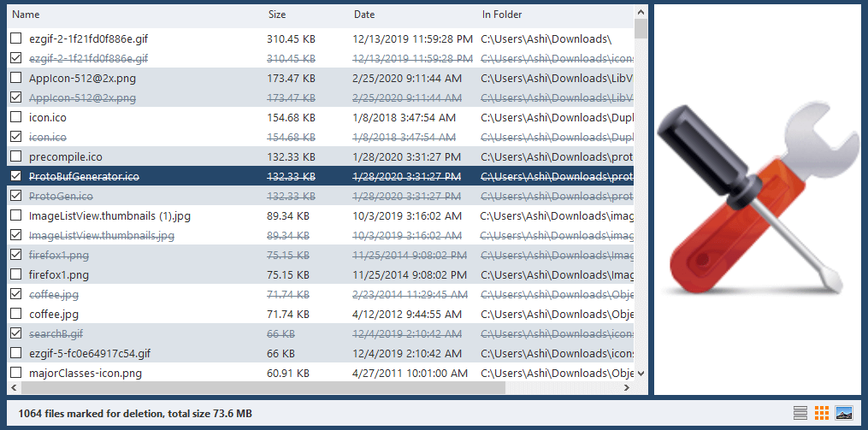Click the unstruck 2/25/2020 9:11:44 AM date
This screenshot has height=430, width=868.
point(407,78)
